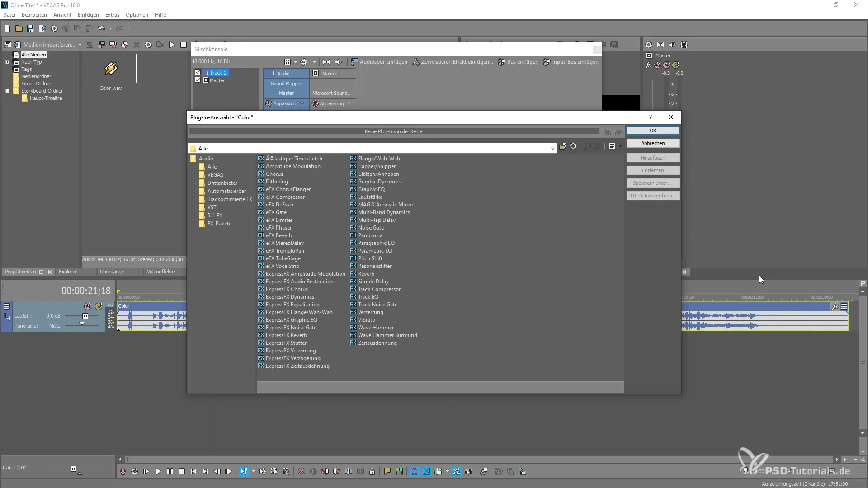This screenshot has width=868, height=488.
Task: Open the Mischkonsole gear settings icon
Action: tap(304, 62)
